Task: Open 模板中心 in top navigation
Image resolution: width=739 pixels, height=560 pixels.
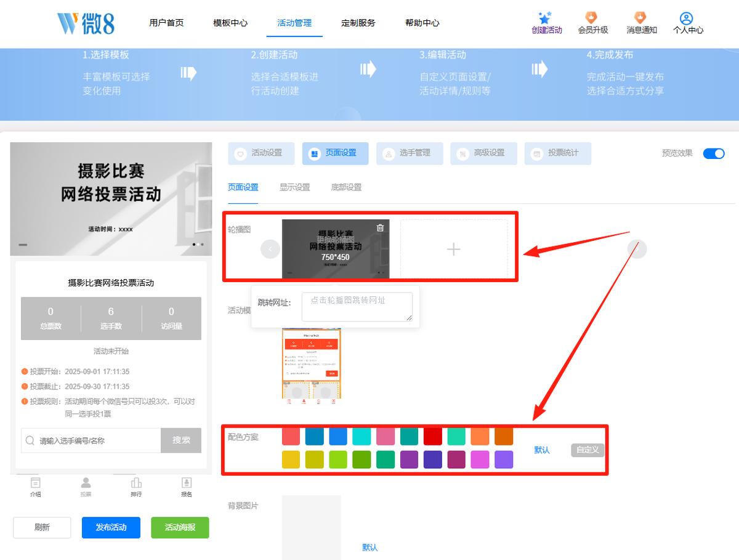Action: [x=230, y=23]
